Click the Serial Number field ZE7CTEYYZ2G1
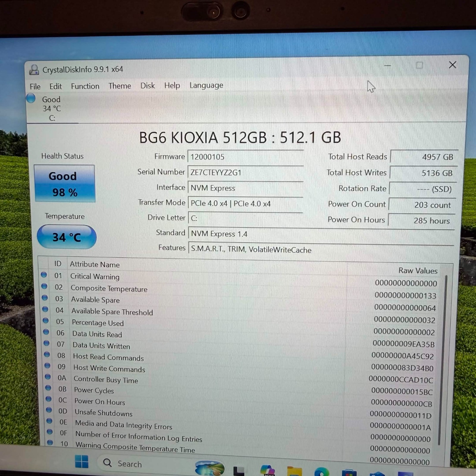476x476 pixels. pos(245,172)
